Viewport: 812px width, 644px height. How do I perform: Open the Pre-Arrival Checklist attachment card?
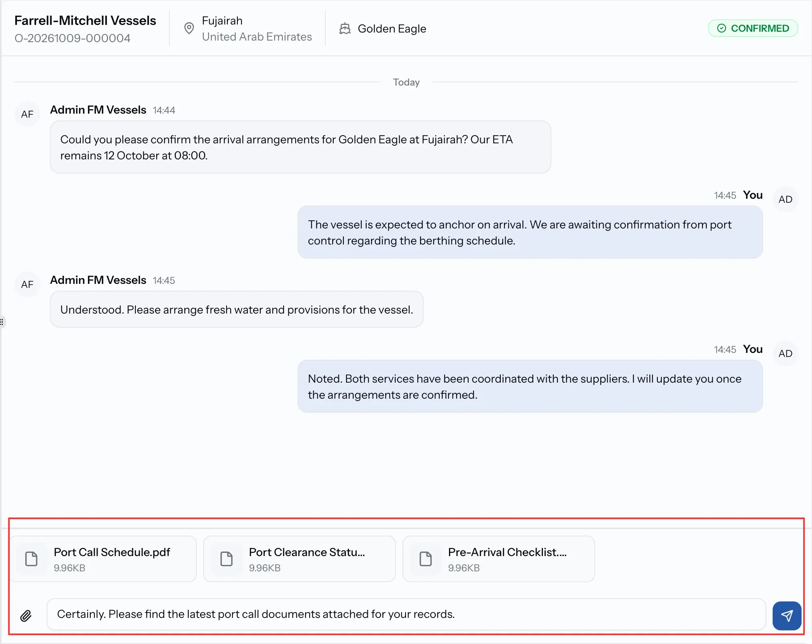click(x=498, y=559)
